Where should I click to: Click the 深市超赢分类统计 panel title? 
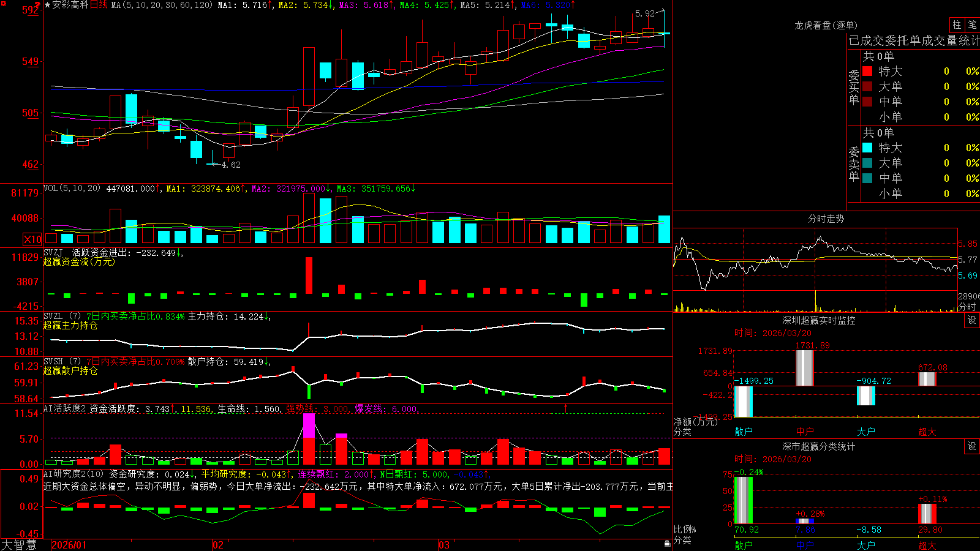coord(819,446)
